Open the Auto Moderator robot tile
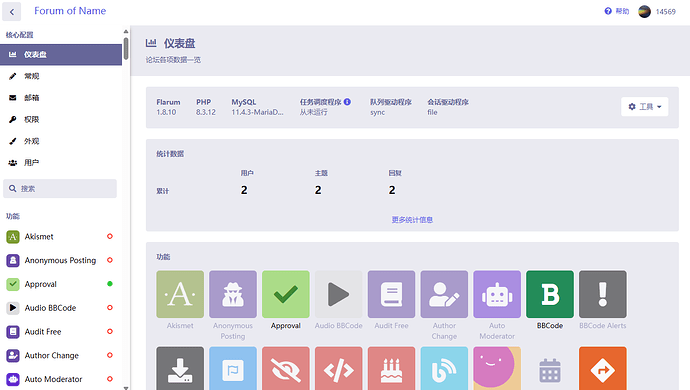The image size is (690, 390). [x=497, y=294]
